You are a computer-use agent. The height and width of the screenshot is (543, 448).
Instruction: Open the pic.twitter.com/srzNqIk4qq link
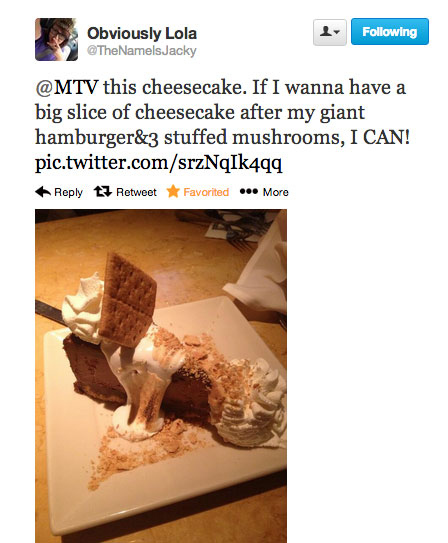click(x=159, y=163)
